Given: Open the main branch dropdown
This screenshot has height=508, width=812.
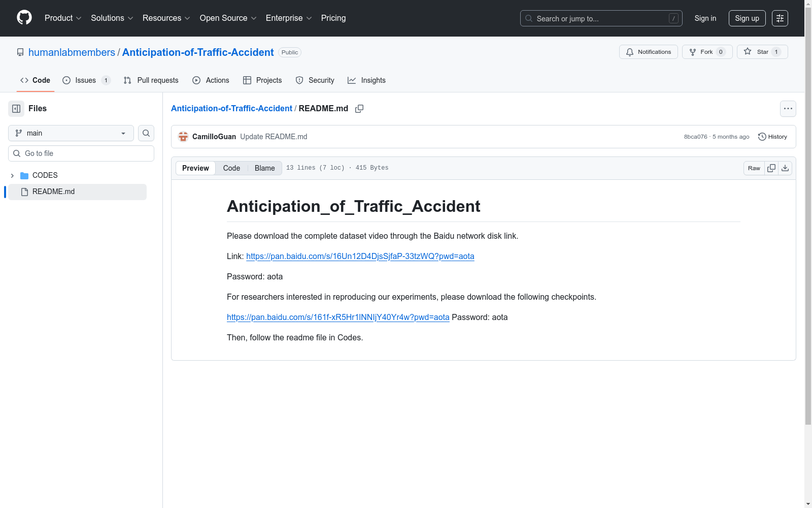Looking at the screenshot, I should pos(71,133).
